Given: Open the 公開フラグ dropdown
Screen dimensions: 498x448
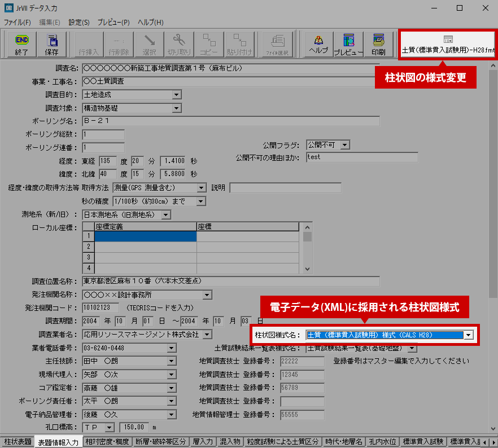Looking at the screenshot, I should point(345,145).
